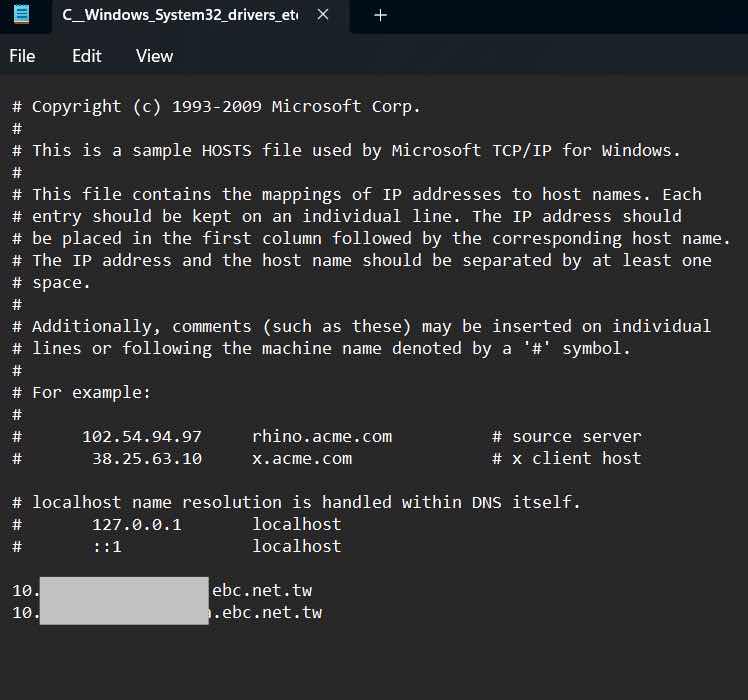This screenshot has width=748, height=700.
Task: Click the IP address 102.54.94.97
Action: pos(142,437)
